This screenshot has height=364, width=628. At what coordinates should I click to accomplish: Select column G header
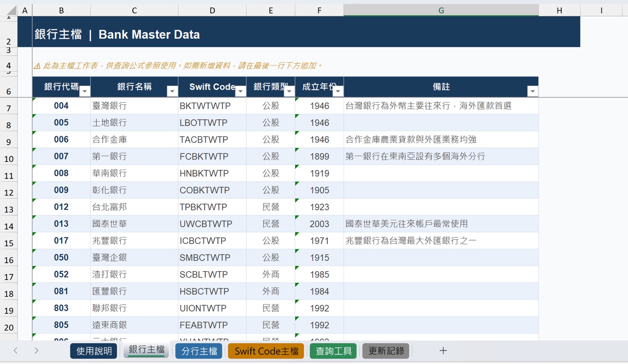tap(441, 10)
